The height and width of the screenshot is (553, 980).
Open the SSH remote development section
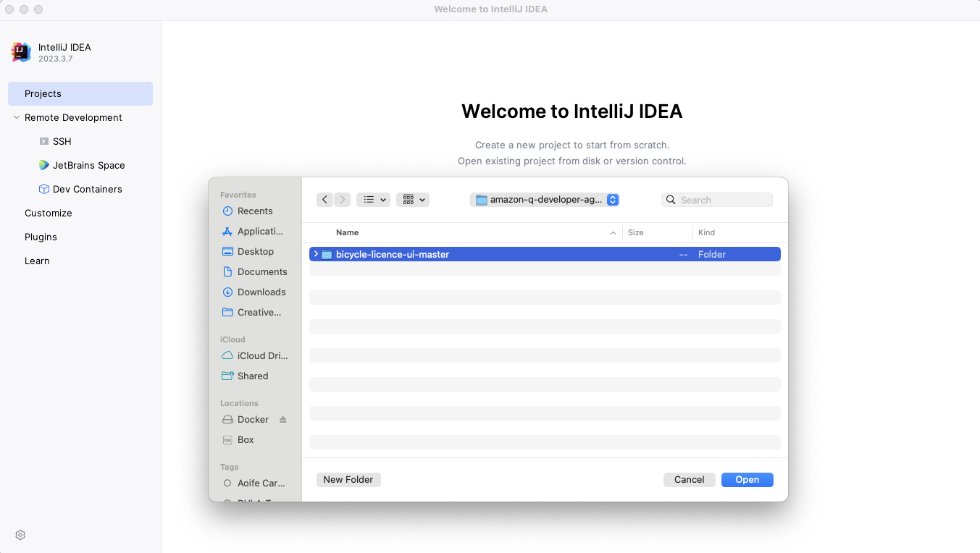(61, 141)
